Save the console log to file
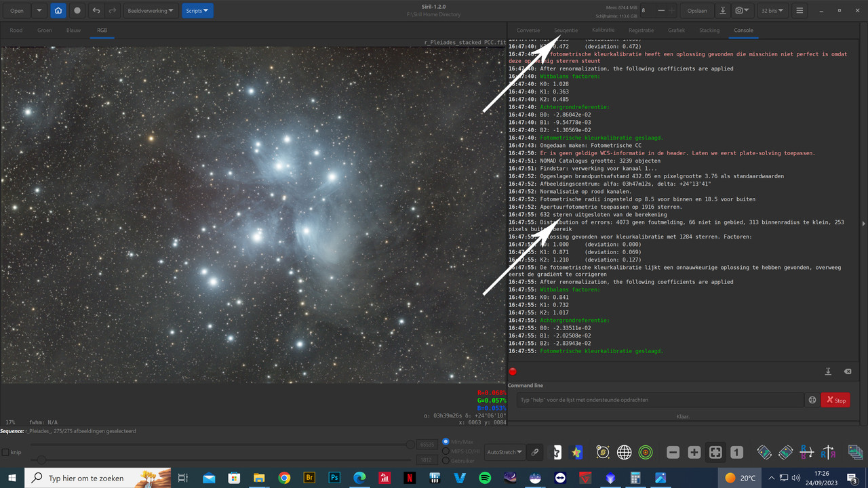The height and width of the screenshot is (488, 868). pyautogui.click(x=828, y=371)
